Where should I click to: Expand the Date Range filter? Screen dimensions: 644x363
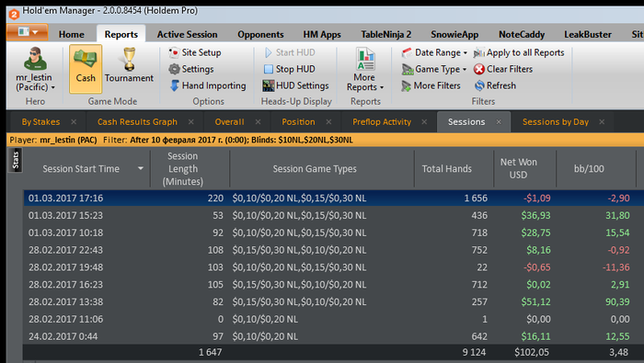coord(434,52)
